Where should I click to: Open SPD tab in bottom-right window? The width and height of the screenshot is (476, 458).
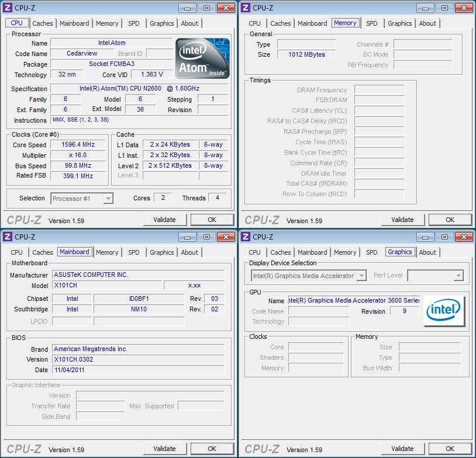pos(371,252)
